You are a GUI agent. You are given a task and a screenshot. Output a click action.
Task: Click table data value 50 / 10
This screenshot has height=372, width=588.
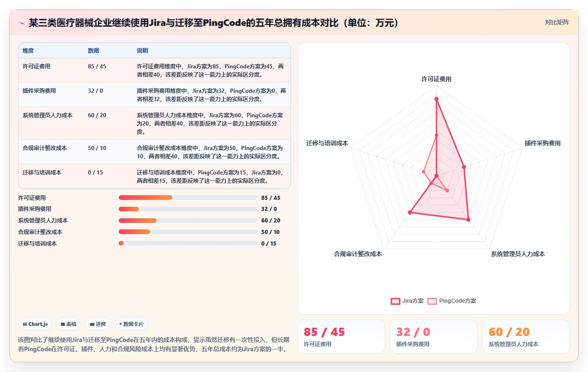[97, 148]
